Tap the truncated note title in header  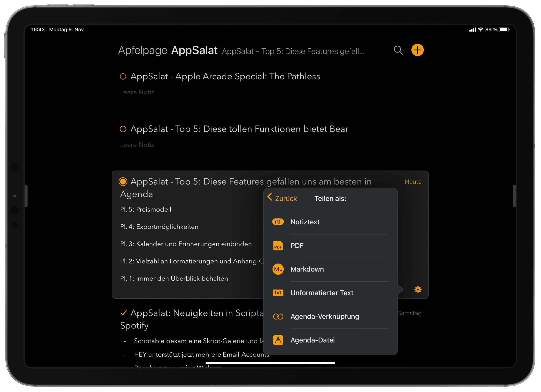tap(293, 51)
